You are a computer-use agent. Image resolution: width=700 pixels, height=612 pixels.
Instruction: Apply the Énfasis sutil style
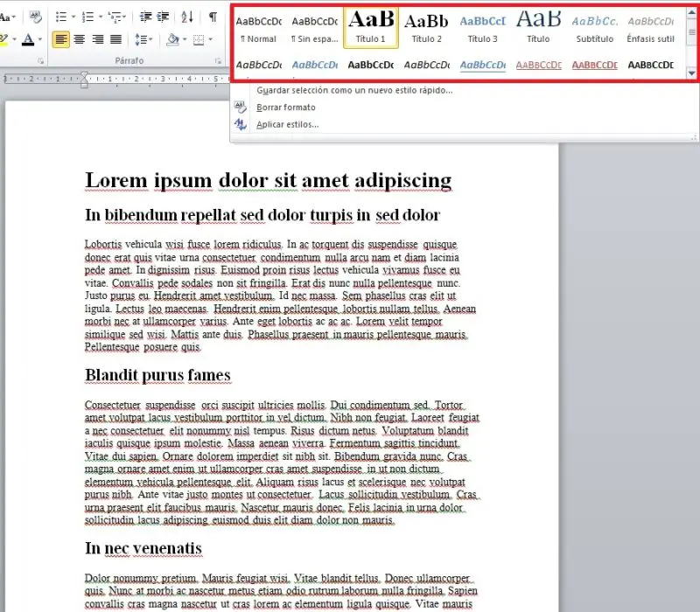coord(650,29)
